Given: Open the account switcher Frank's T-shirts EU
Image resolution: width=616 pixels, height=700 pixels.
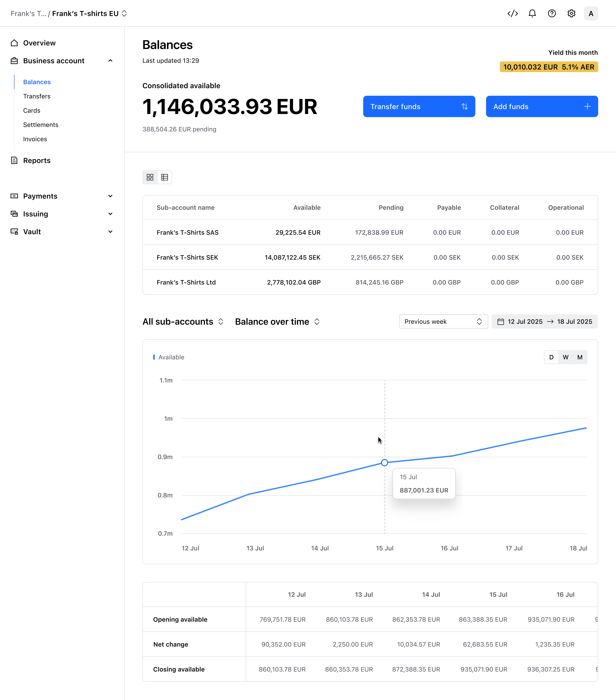Looking at the screenshot, I should pyautogui.click(x=90, y=13).
